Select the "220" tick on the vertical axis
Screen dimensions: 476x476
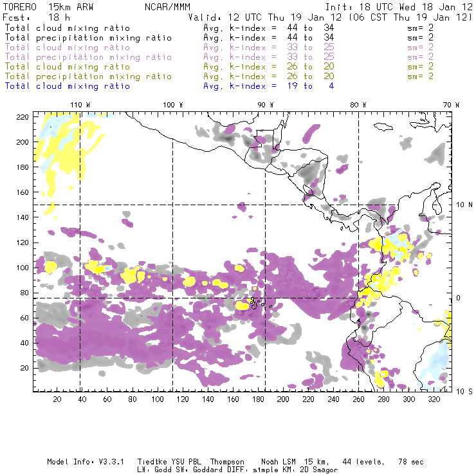tap(23, 117)
